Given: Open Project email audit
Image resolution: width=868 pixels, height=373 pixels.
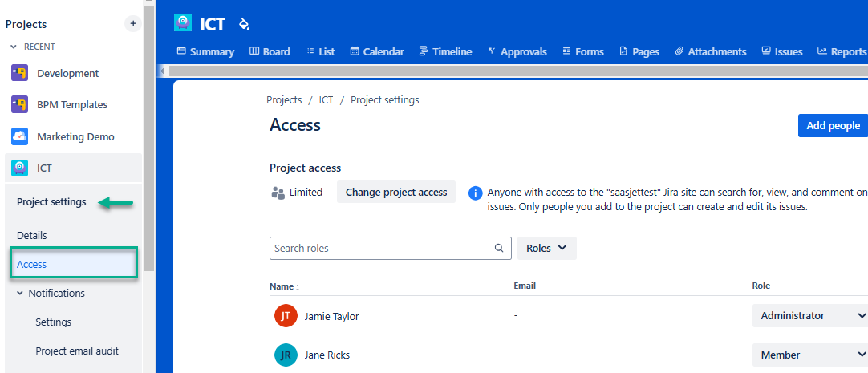Looking at the screenshot, I should (77, 351).
